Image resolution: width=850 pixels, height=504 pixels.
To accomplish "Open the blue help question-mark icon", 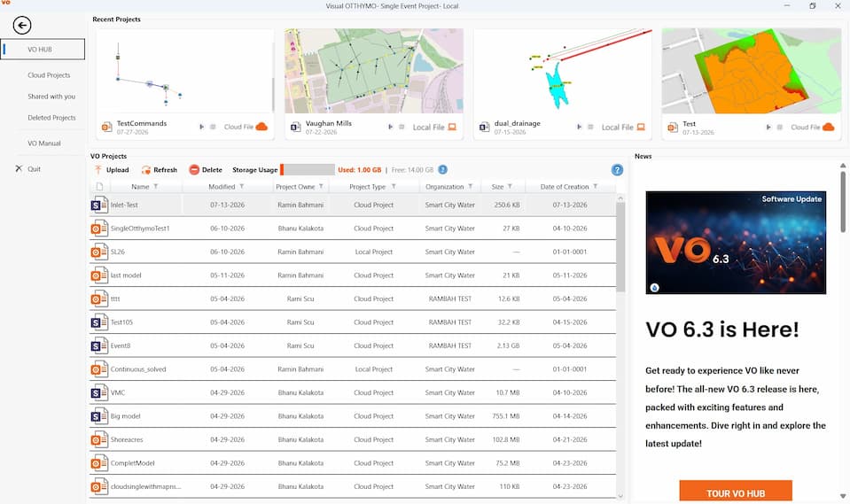I will [x=617, y=170].
